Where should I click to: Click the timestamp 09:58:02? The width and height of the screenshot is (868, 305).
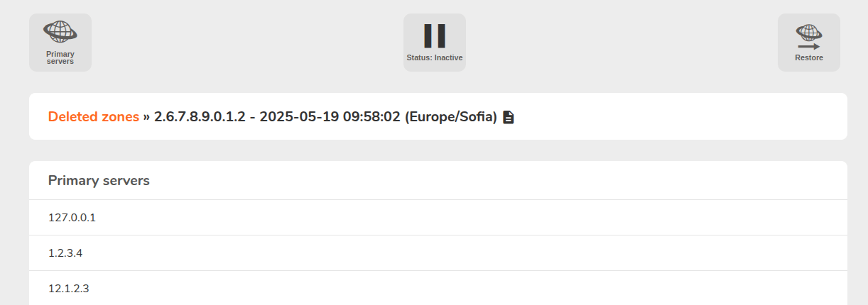372,117
